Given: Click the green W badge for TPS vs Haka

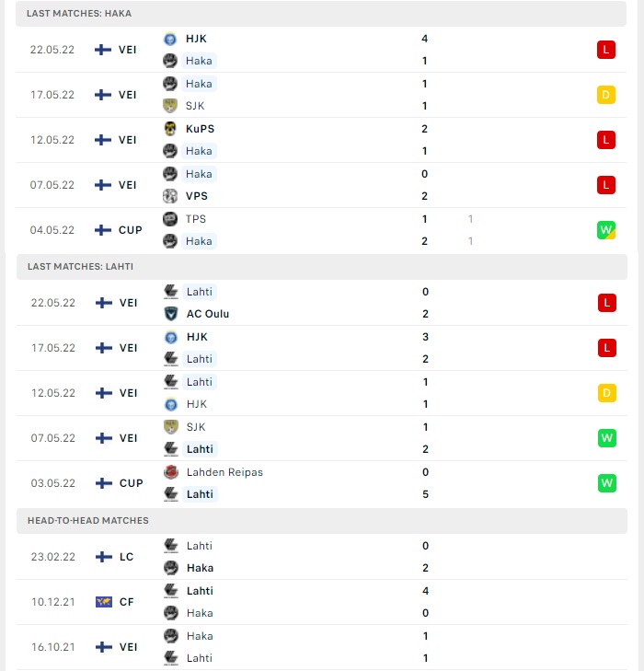Looking at the screenshot, I should tap(606, 230).
